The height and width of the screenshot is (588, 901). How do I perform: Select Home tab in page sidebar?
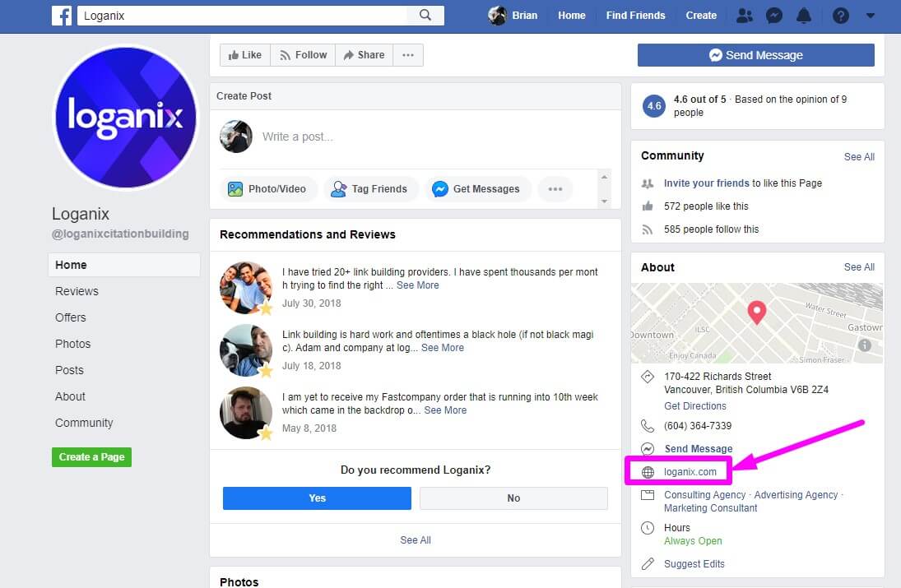124,265
